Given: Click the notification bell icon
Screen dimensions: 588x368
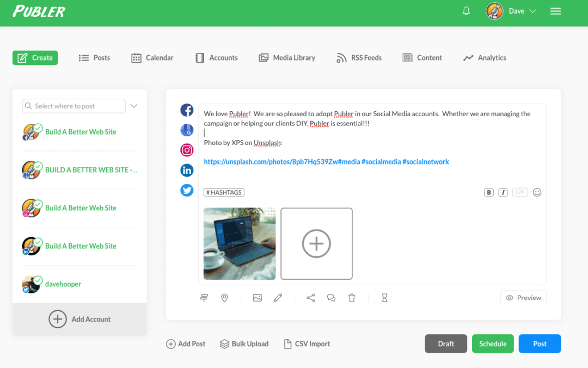Looking at the screenshot, I should pyautogui.click(x=466, y=11).
